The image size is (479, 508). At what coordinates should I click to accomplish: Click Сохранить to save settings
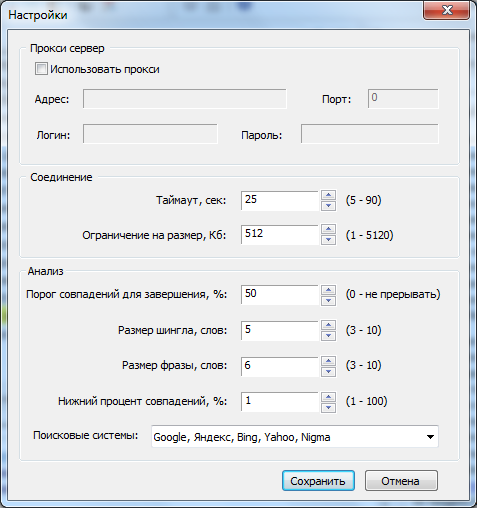pyautogui.click(x=318, y=481)
